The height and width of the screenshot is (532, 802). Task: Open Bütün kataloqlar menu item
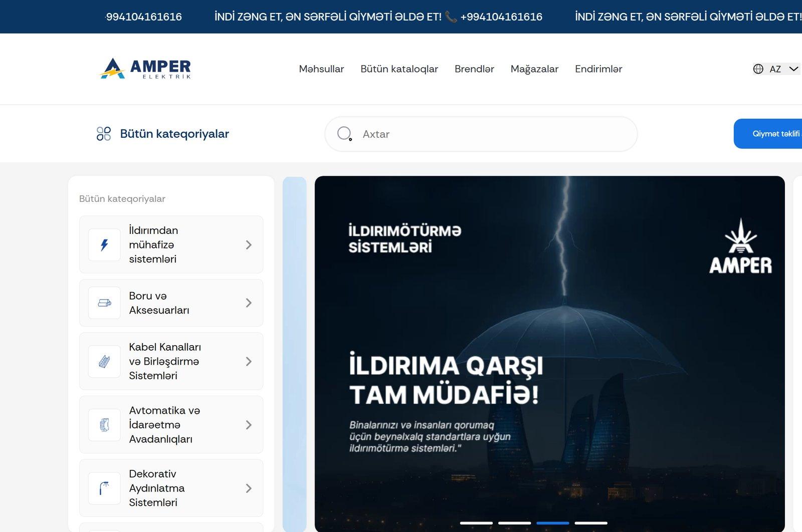pyautogui.click(x=399, y=69)
